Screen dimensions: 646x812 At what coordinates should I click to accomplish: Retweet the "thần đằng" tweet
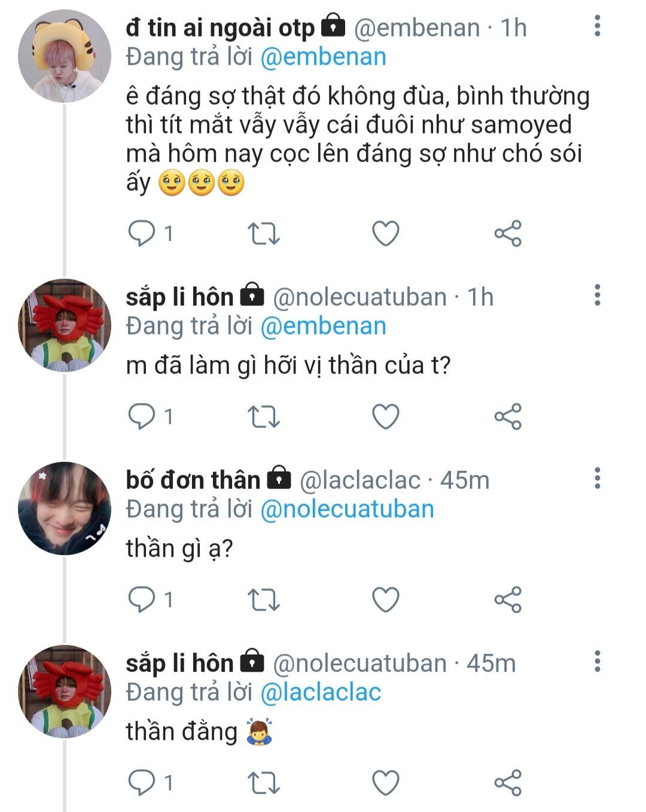coord(263,783)
